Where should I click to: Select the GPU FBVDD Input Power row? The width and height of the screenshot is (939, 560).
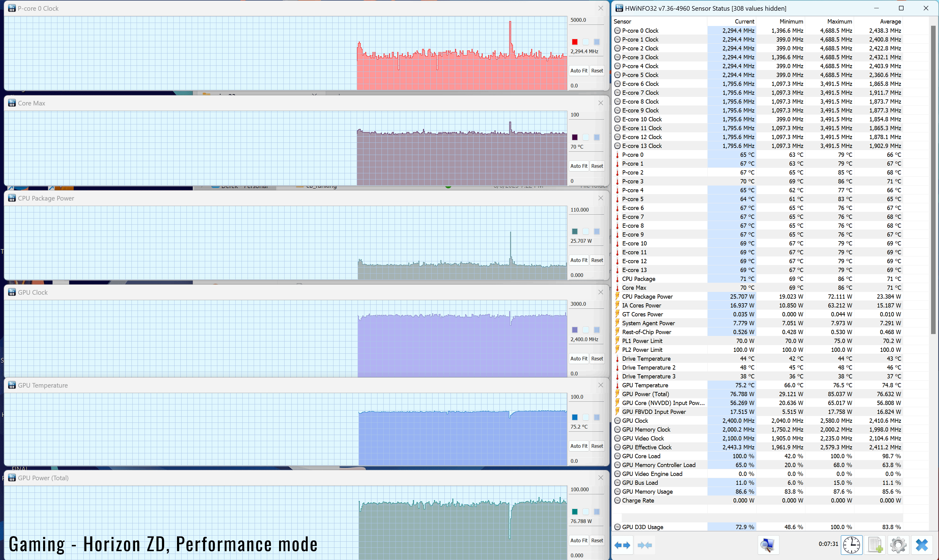pyautogui.click(x=758, y=412)
